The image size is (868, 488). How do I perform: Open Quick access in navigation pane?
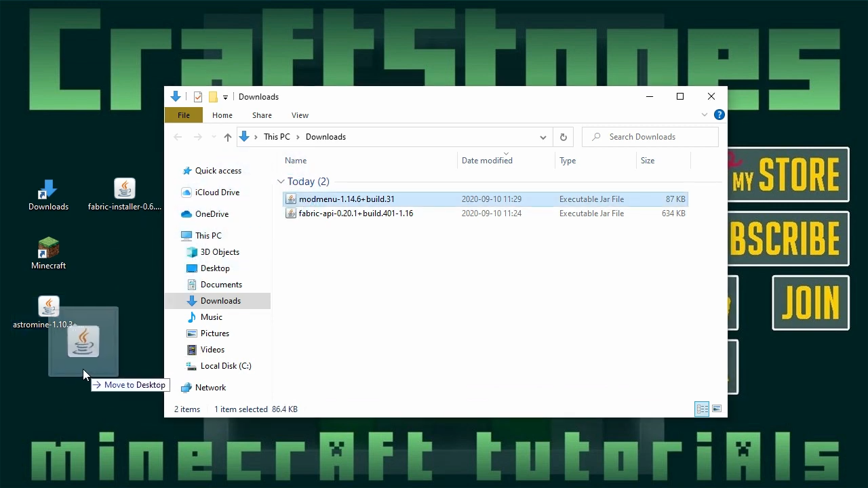[x=212, y=171]
